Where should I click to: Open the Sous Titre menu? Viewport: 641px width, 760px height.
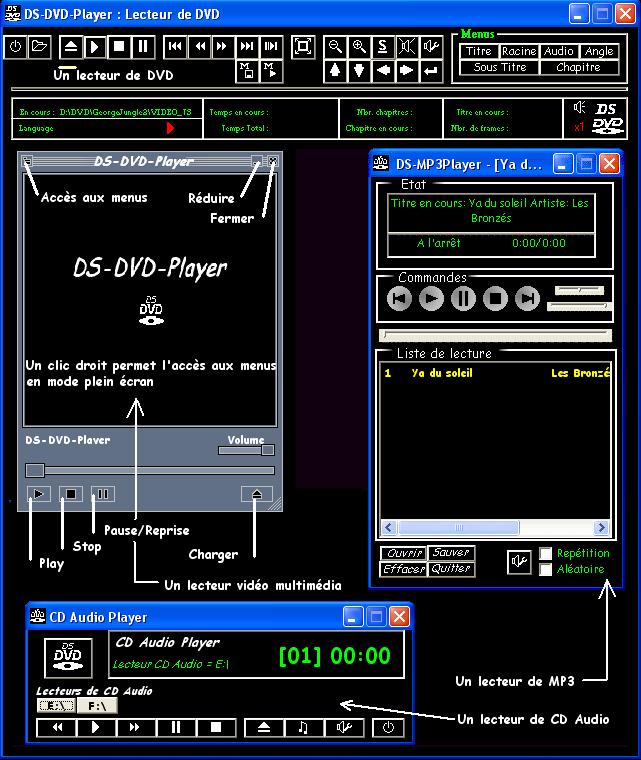(499, 67)
